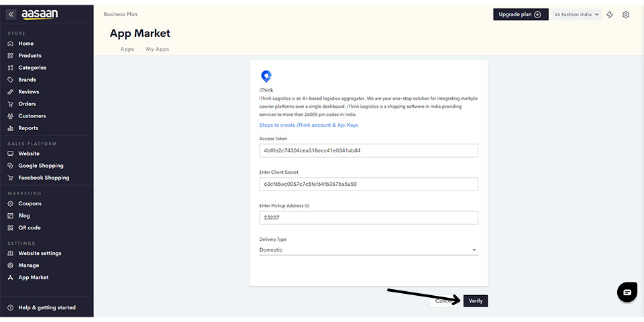644x322 pixels.
Task: Switch to the Apps tab
Action: (127, 49)
